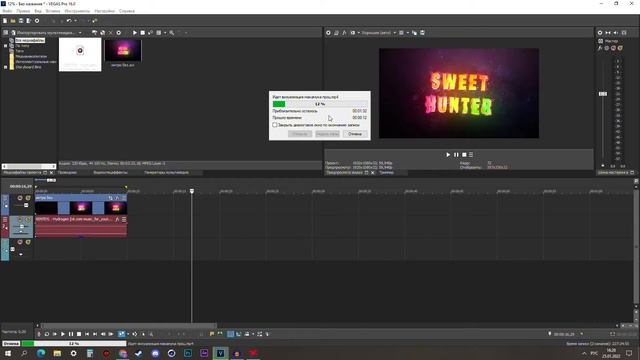The height and width of the screenshot is (360, 640).
Task: Mute the audio track
Action: click(x=20, y=220)
